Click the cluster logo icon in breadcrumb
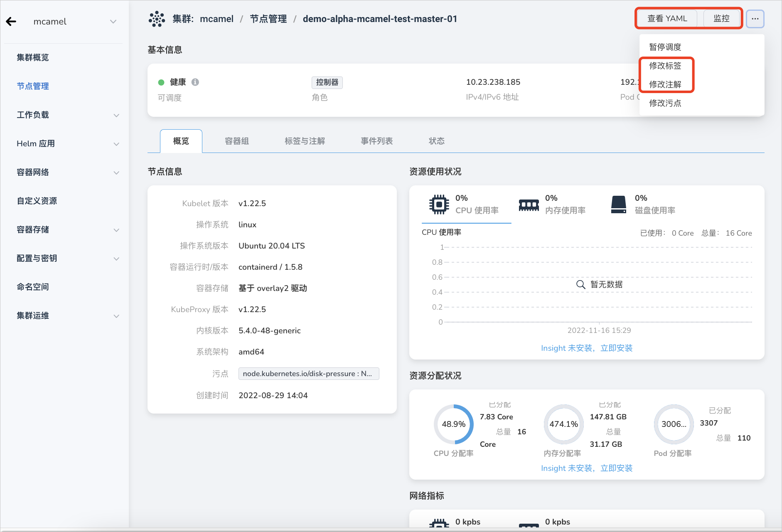Screen dimensions: 782x532 (157, 19)
